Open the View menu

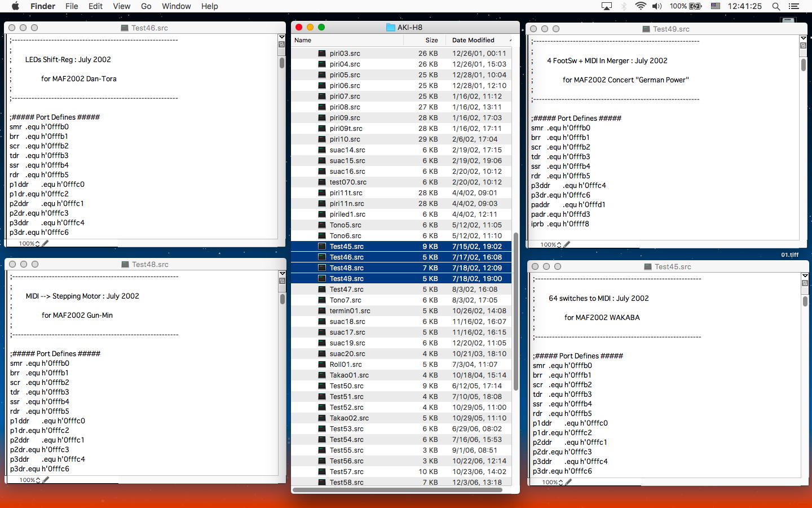[x=122, y=6]
